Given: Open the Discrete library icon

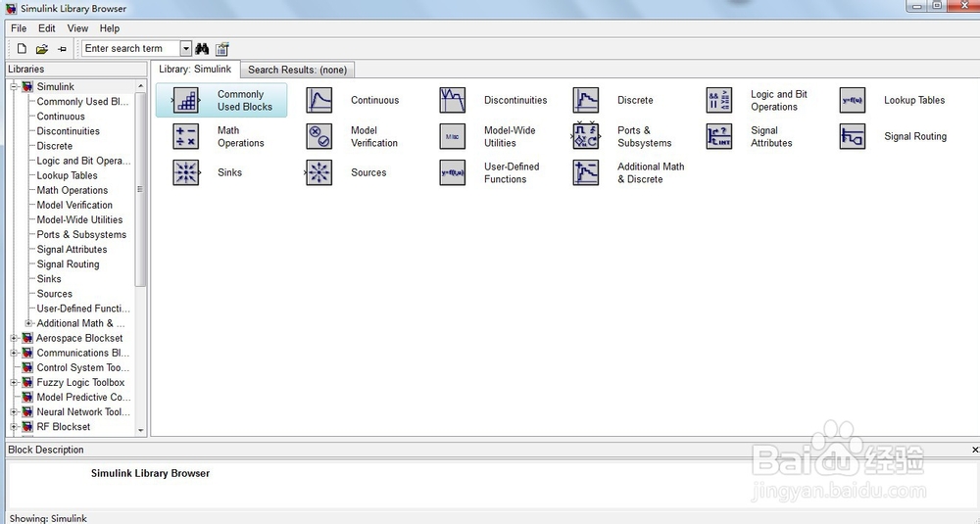Looking at the screenshot, I should pos(586,100).
